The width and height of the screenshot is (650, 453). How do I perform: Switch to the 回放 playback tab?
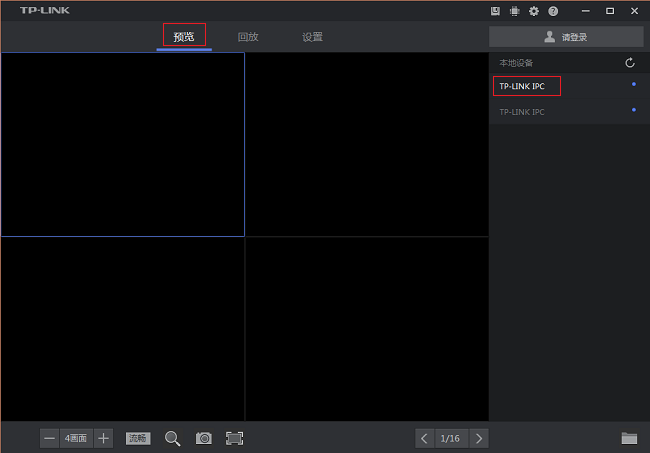point(248,37)
